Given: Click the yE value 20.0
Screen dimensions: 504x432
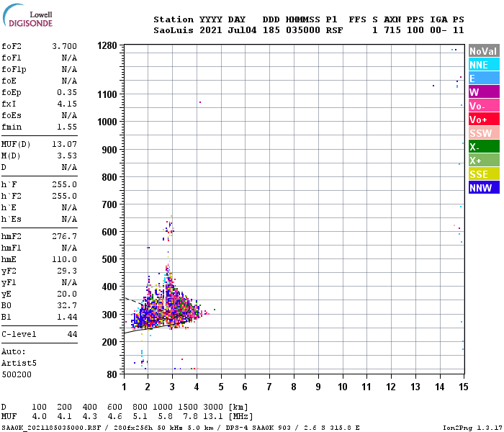Looking at the screenshot, I should [67, 294].
